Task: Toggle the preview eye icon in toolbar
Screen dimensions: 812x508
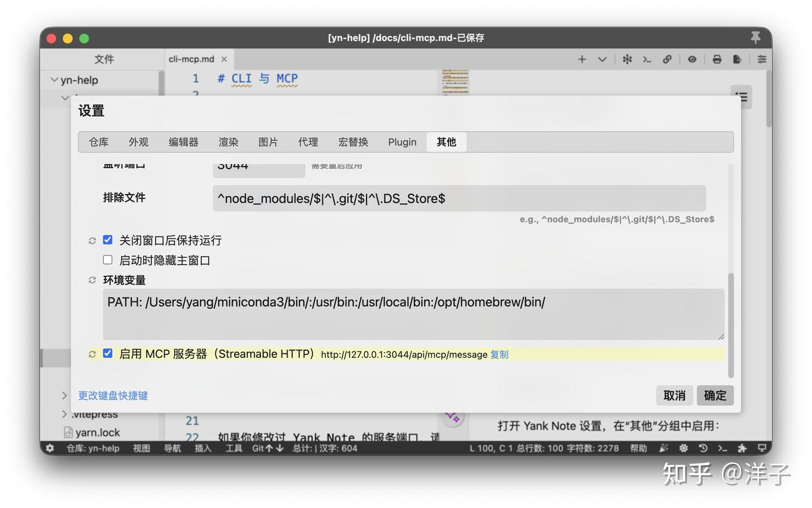Action: click(x=692, y=59)
